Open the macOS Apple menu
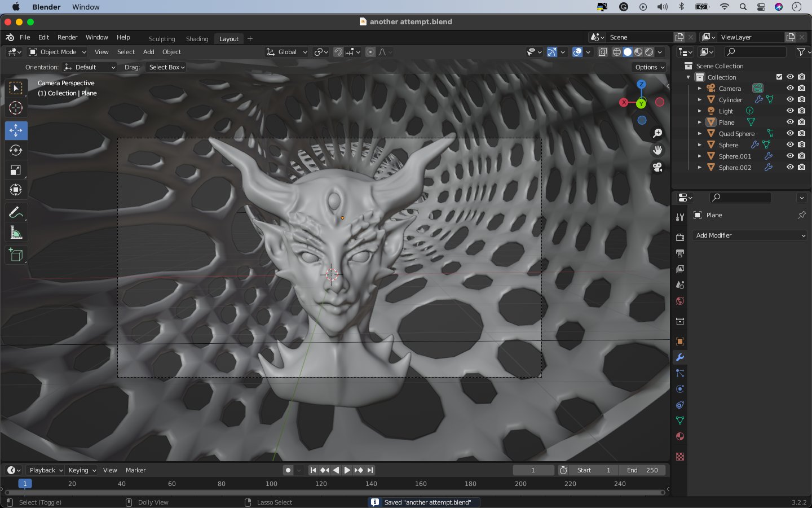 tap(16, 7)
